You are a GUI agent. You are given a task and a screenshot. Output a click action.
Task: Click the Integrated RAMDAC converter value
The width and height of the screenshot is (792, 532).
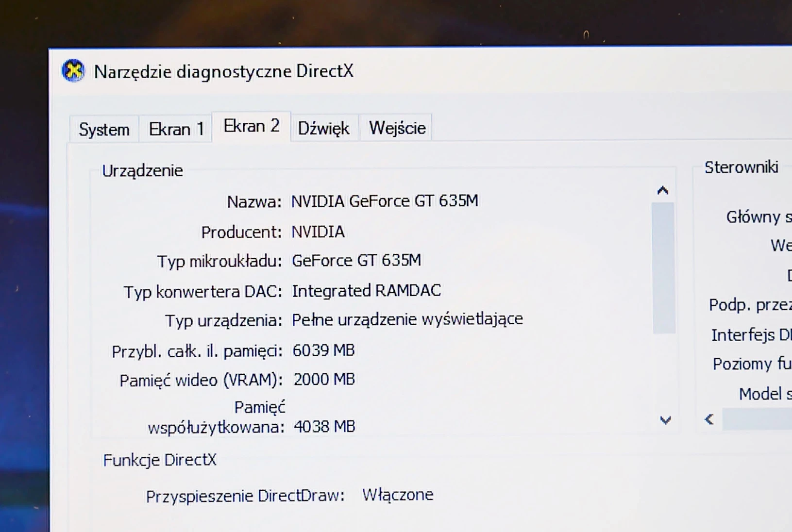(x=367, y=291)
